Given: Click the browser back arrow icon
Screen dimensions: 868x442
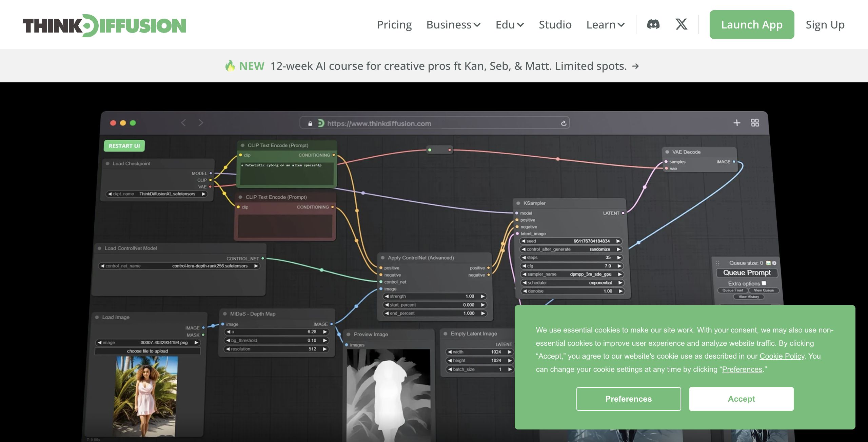Looking at the screenshot, I should click(183, 123).
